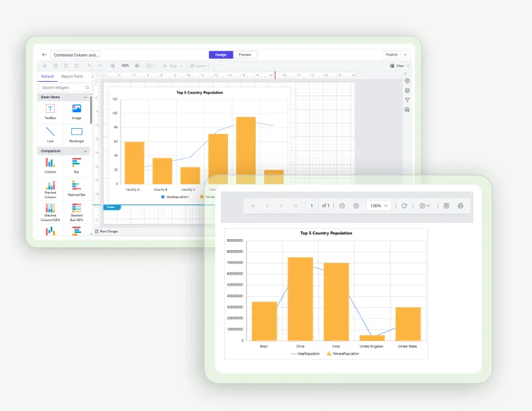Select the Stacked Column widget

pyautogui.click(x=50, y=190)
